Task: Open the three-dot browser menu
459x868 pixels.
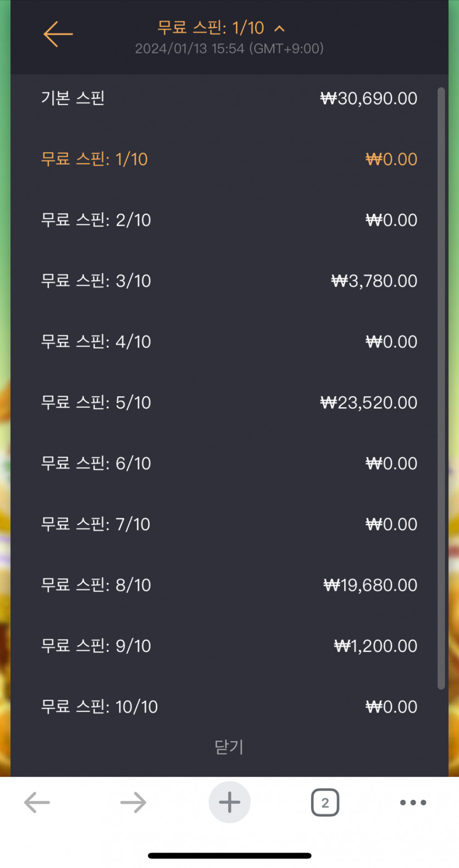Action: pyautogui.click(x=413, y=802)
